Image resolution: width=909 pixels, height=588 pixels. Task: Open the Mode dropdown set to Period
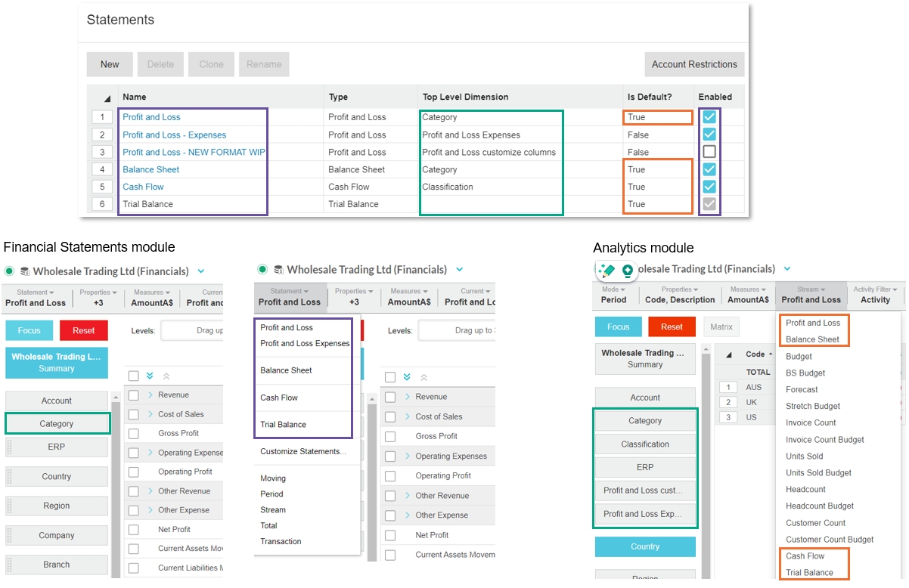[x=613, y=295]
